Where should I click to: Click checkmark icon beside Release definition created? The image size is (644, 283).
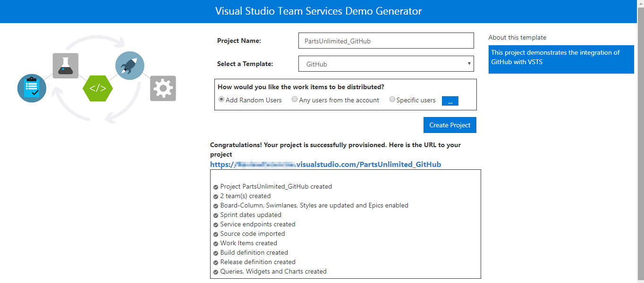pyautogui.click(x=216, y=262)
